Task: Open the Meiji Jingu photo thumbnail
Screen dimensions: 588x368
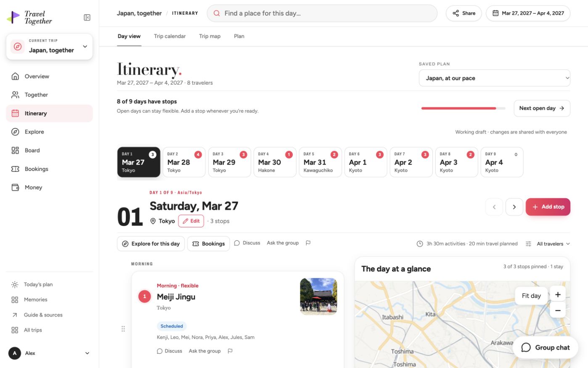Action: [318, 296]
